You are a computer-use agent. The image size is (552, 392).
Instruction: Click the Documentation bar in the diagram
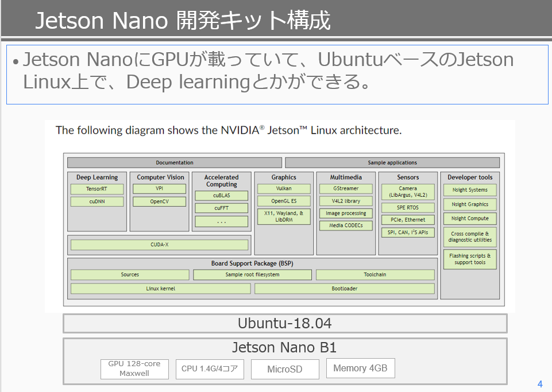tap(175, 162)
